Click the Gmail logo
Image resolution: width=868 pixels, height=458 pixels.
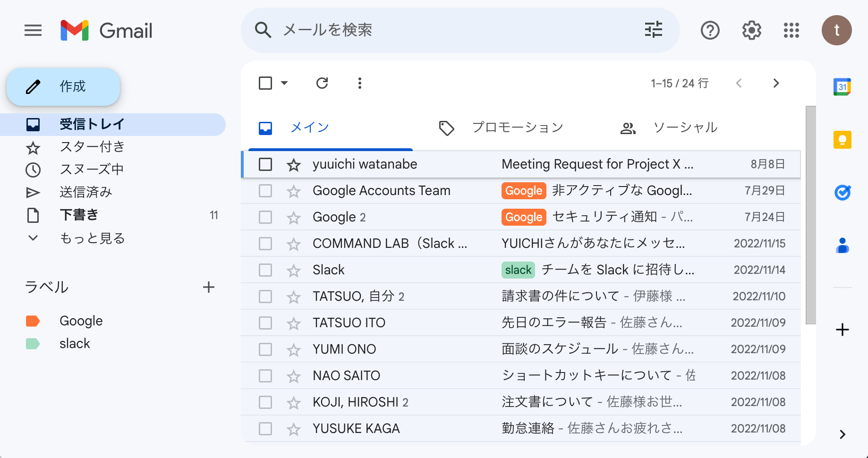pyautogui.click(x=106, y=31)
